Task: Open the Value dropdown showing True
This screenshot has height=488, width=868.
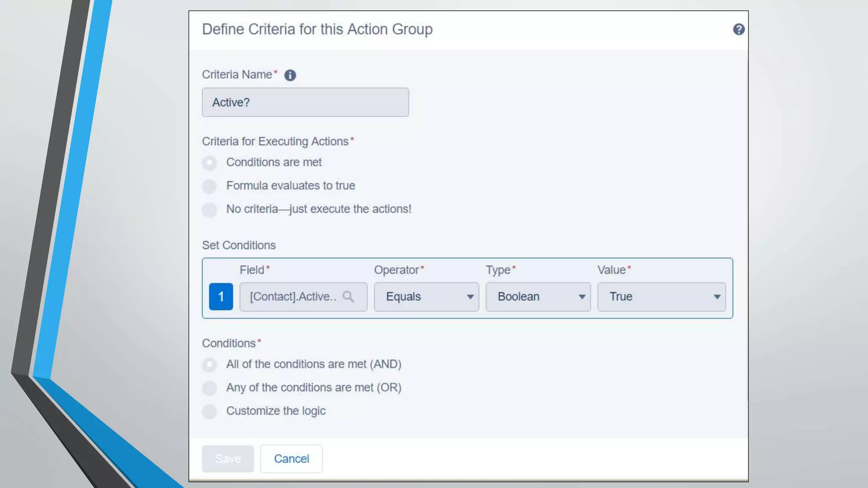Action: click(x=661, y=297)
